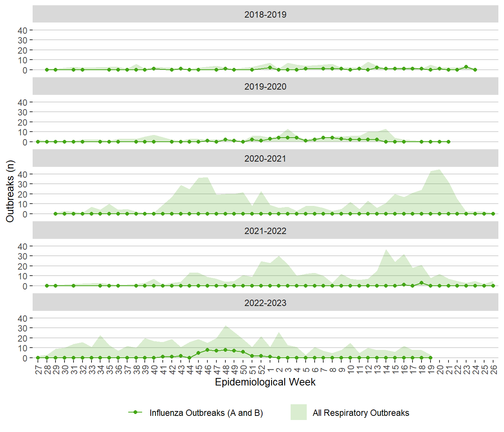Choose the 2021-2022 facet header
This screenshot has width=504, height=432.
coord(265,231)
